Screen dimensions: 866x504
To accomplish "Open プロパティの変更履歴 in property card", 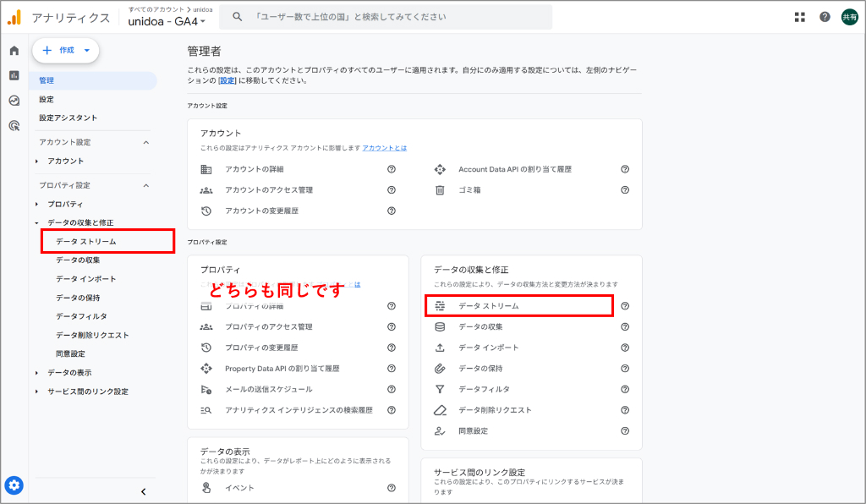I will click(261, 348).
